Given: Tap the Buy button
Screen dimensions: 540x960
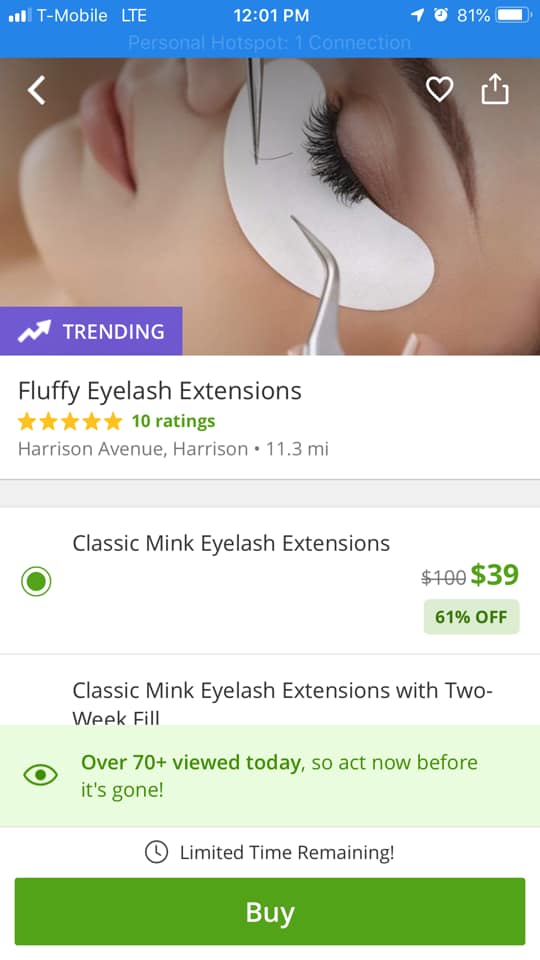Looking at the screenshot, I should click(270, 912).
